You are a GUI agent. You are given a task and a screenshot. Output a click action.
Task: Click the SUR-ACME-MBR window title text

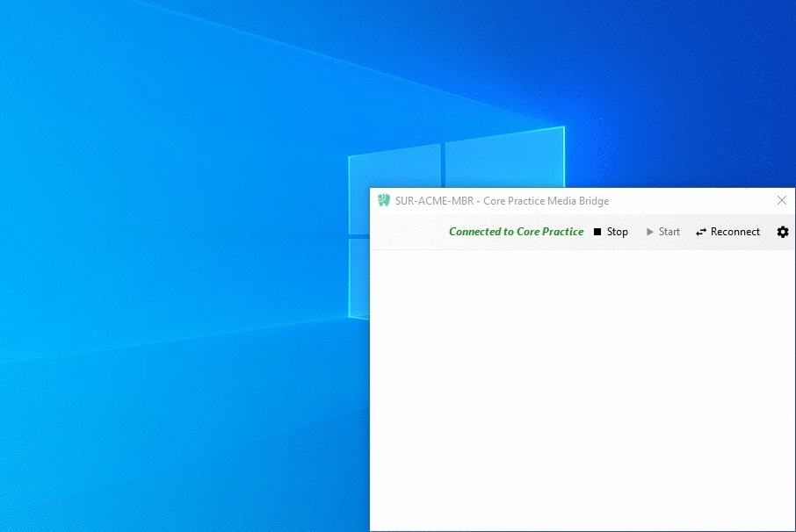[435, 201]
